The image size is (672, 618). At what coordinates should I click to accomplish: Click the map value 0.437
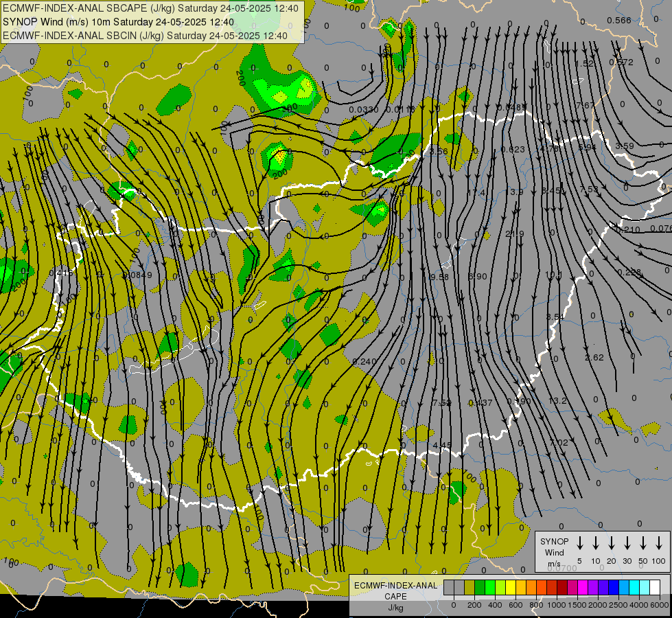pyautogui.click(x=480, y=402)
